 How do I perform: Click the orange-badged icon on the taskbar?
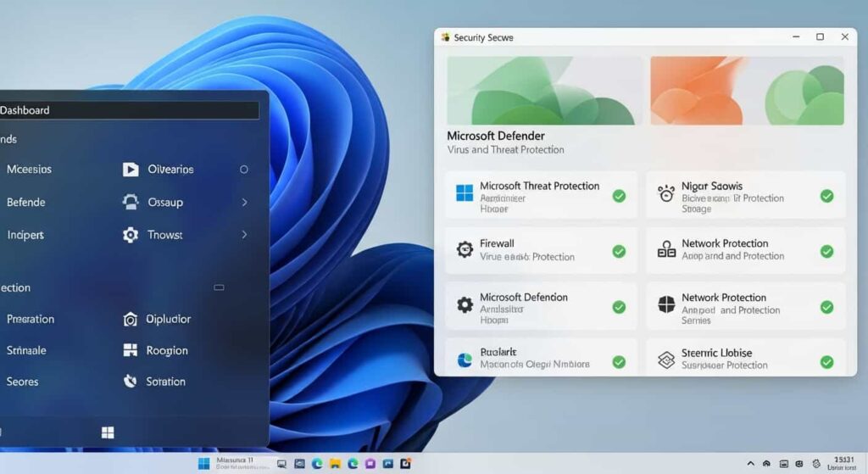406,464
